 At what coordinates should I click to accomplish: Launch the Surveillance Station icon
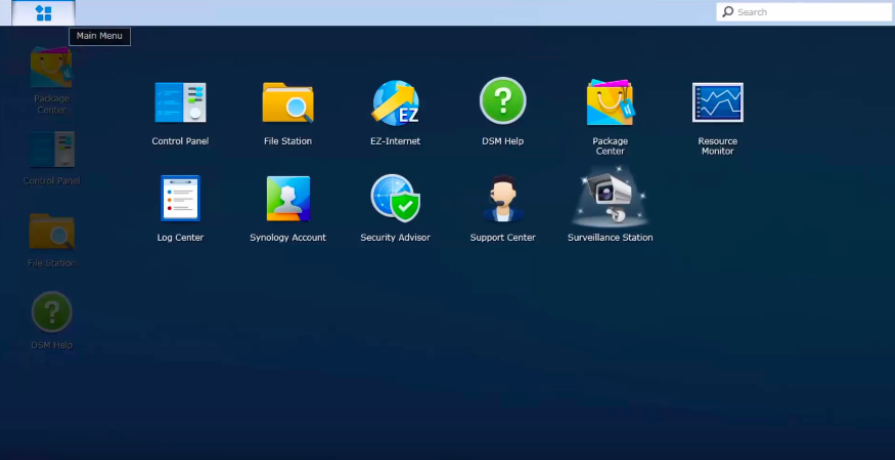[610, 197]
